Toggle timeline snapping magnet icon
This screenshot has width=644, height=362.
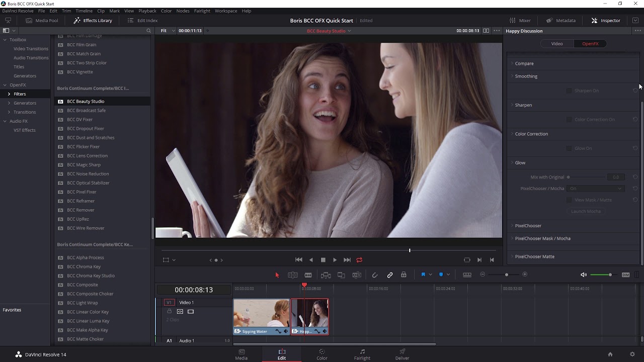point(375,275)
